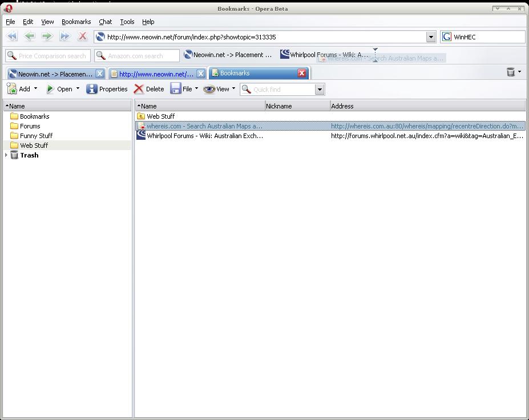Viewport: 529px width, 420px height.
Task: Click the Delete bookmark icon
Action: [x=149, y=89]
